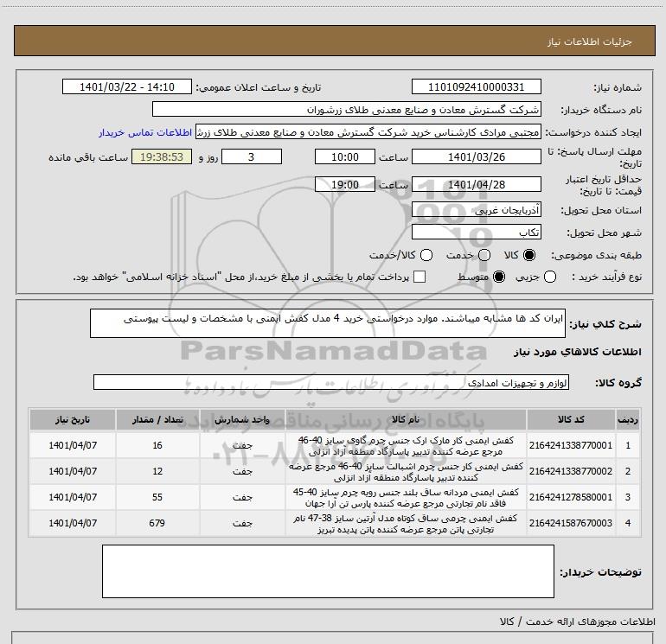Click the اطلاعات کالاهای مورد نیاز heading
666x644 pixels.
click(x=577, y=352)
